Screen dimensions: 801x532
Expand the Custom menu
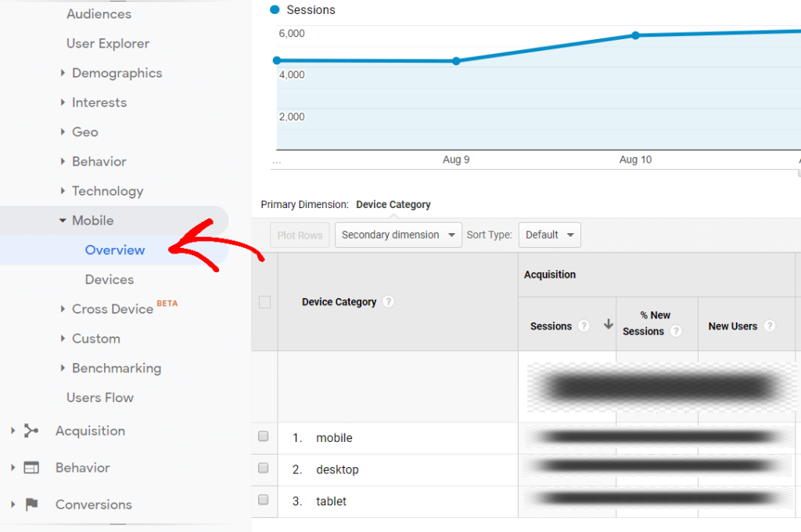[x=63, y=338]
